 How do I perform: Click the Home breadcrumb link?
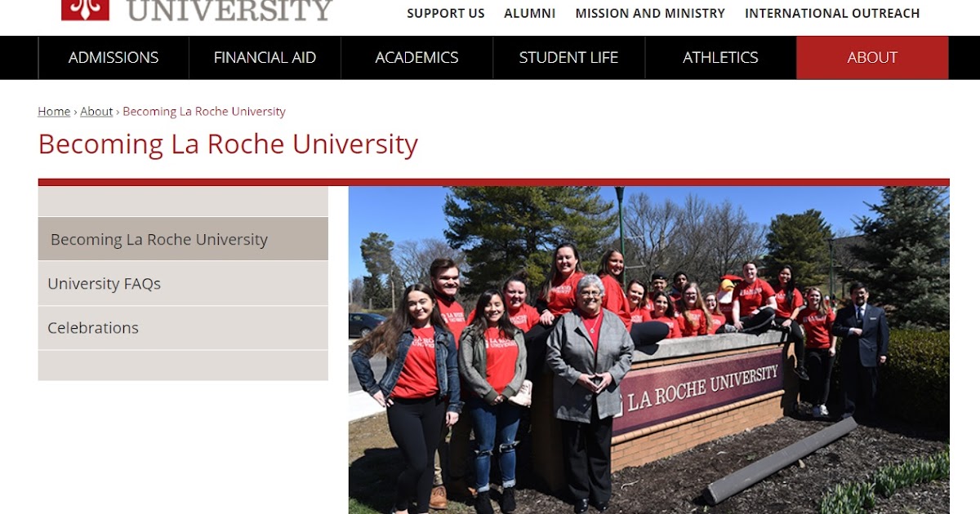coord(54,111)
